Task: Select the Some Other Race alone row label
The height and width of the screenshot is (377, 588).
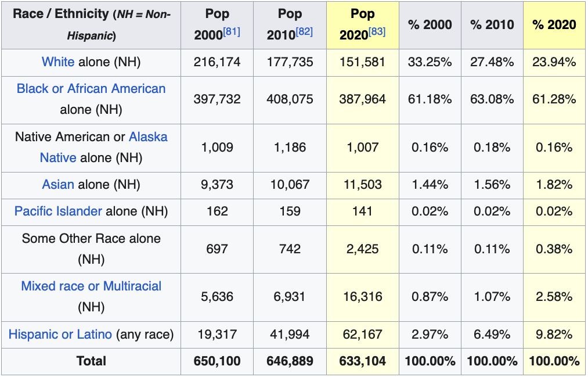Action: tap(91, 249)
